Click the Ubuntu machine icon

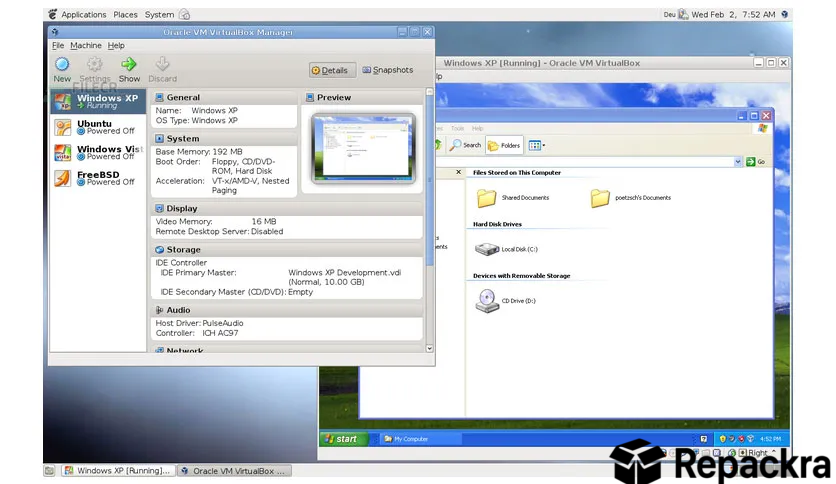coord(62,127)
